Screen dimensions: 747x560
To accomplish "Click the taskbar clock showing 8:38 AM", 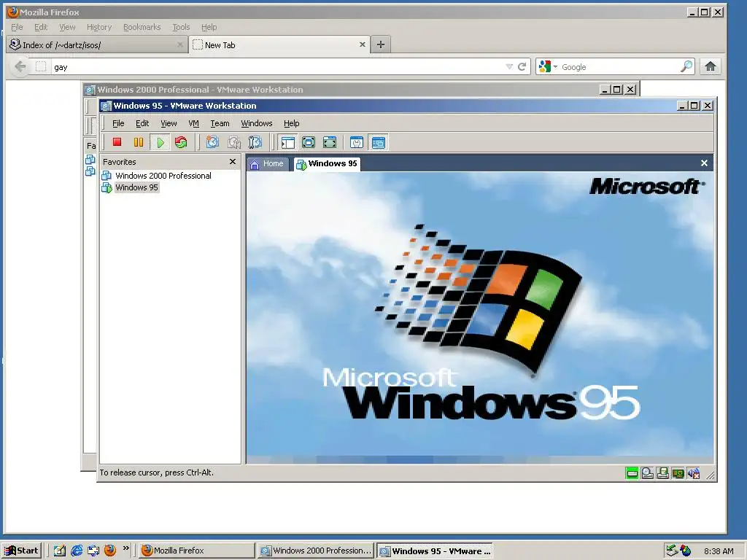I will pyautogui.click(x=719, y=551).
